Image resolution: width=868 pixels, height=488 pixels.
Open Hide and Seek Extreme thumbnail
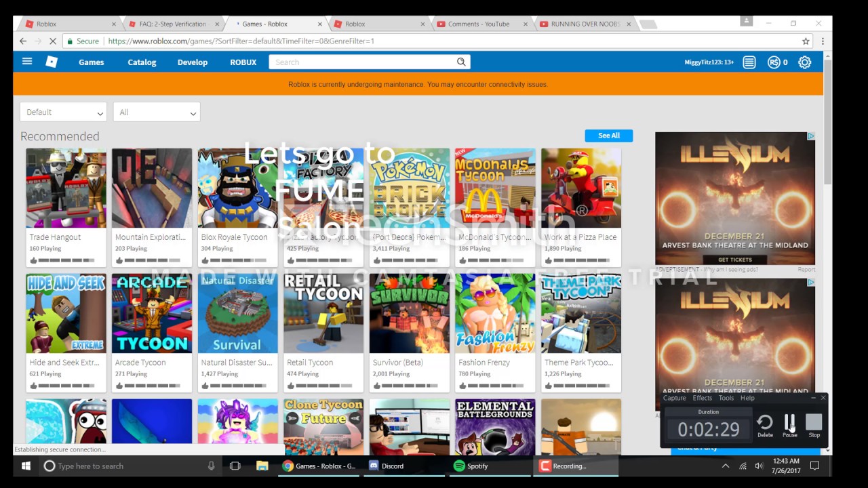tap(66, 313)
